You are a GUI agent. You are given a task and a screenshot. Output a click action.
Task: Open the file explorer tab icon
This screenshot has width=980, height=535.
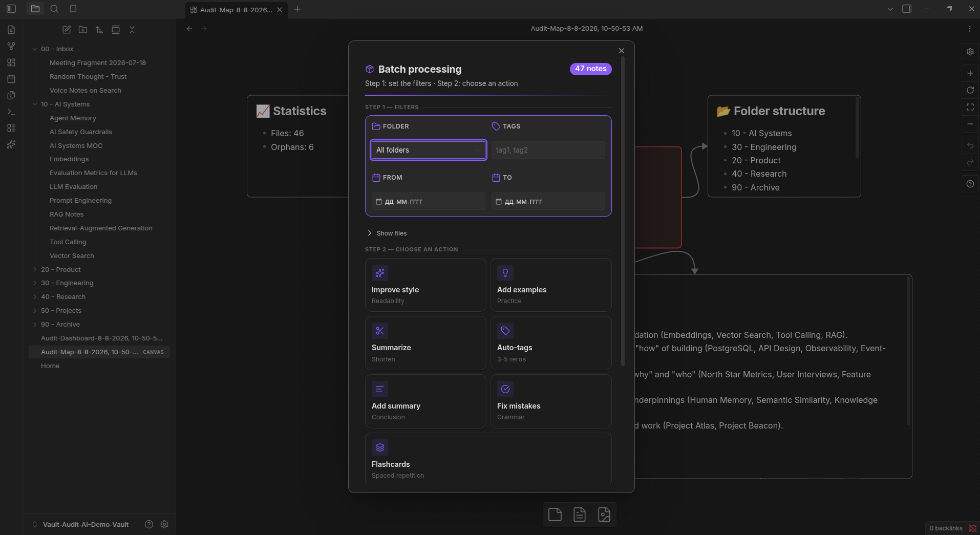click(x=35, y=9)
